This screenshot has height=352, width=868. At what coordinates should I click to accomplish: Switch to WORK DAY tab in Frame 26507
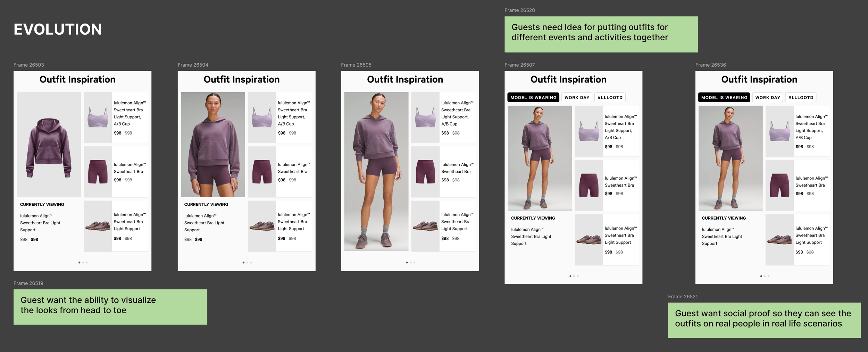point(577,97)
